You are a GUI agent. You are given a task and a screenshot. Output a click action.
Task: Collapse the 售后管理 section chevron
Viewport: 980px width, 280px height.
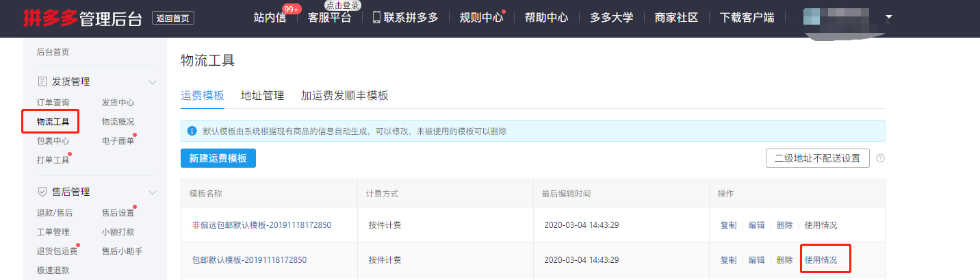tap(153, 192)
